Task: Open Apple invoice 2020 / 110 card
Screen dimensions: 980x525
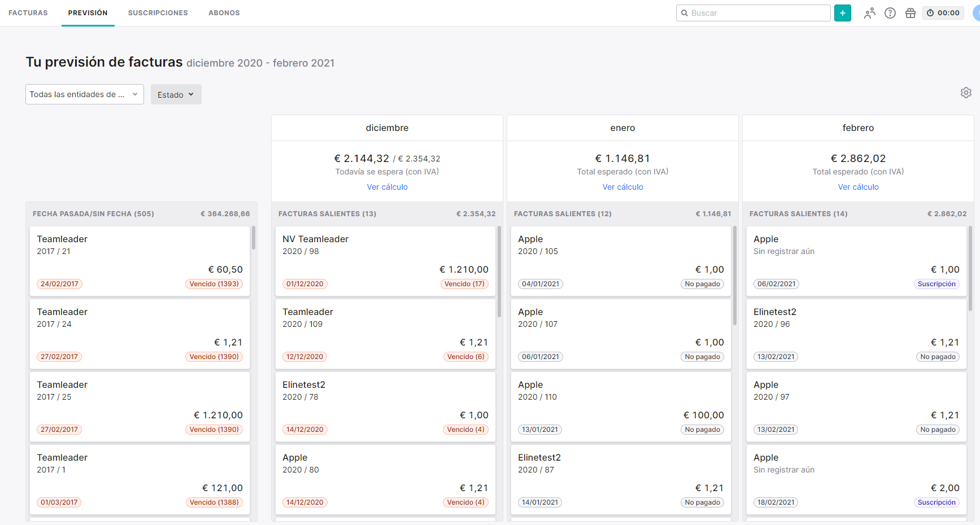Action: tap(621, 406)
